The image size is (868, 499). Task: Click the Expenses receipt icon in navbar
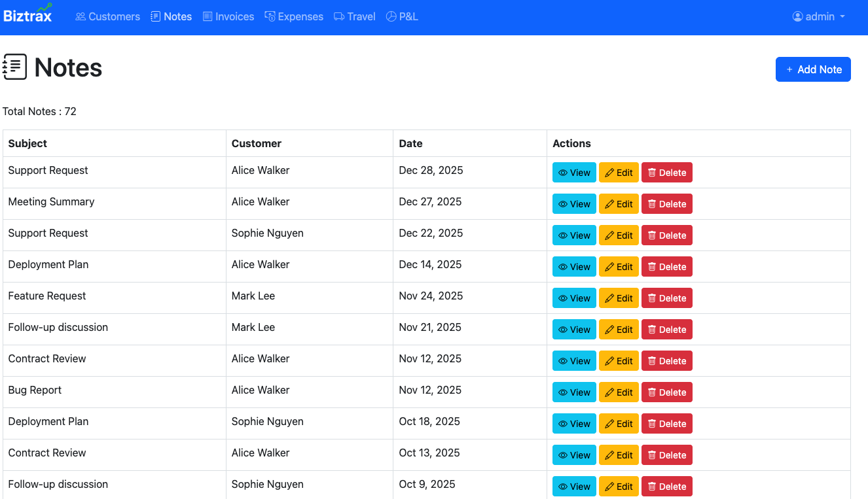click(270, 16)
